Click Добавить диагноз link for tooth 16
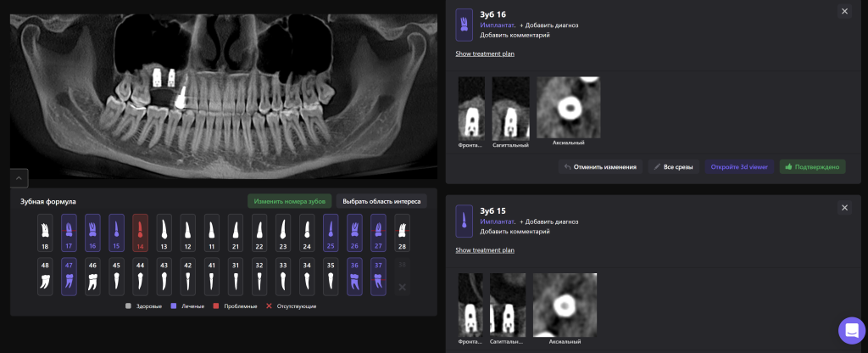The height and width of the screenshot is (353, 868). tap(548, 25)
